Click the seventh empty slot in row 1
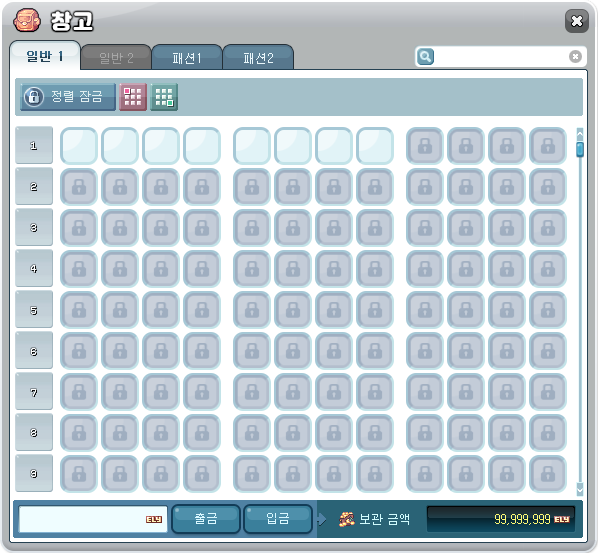598x553 pixels. [334, 146]
